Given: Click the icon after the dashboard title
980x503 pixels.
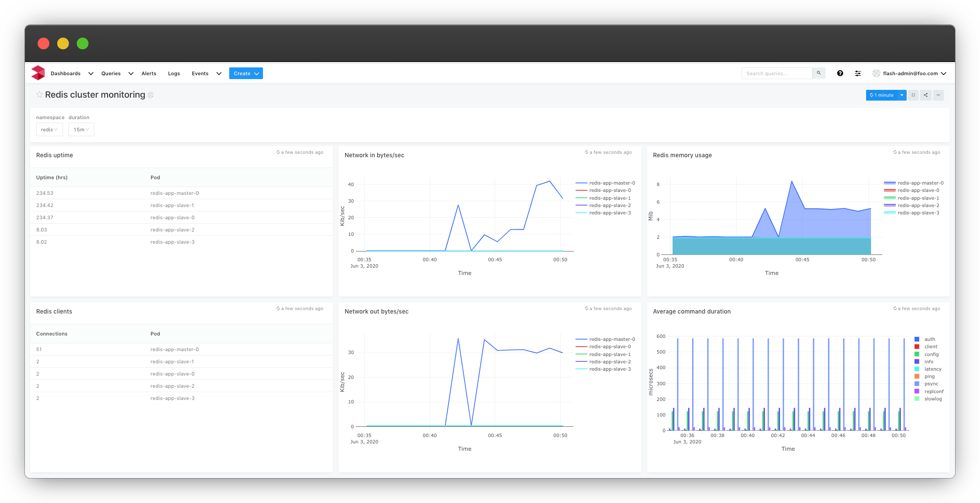Looking at the screenshot, I should pyautogui.click(x=151, y=95).
